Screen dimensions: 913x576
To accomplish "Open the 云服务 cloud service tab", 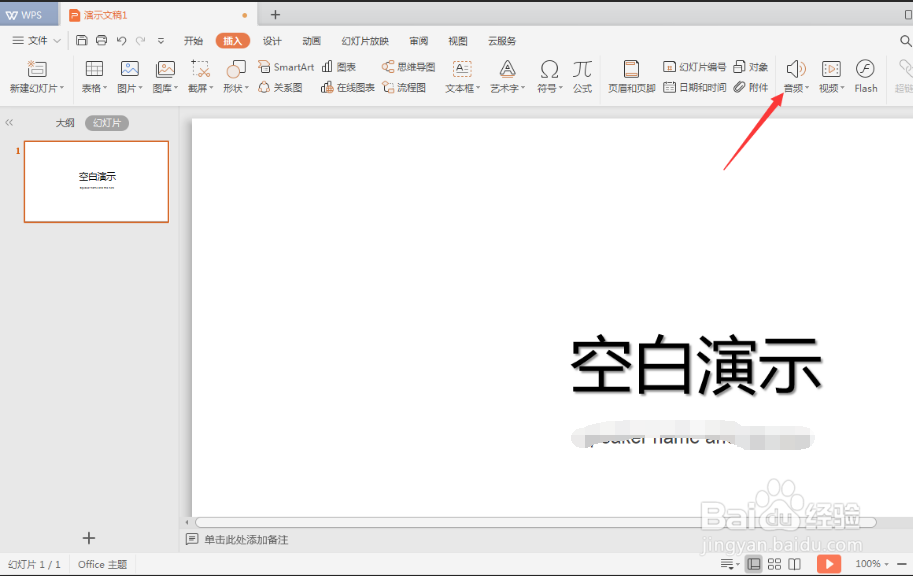I will tap(502, 41).
